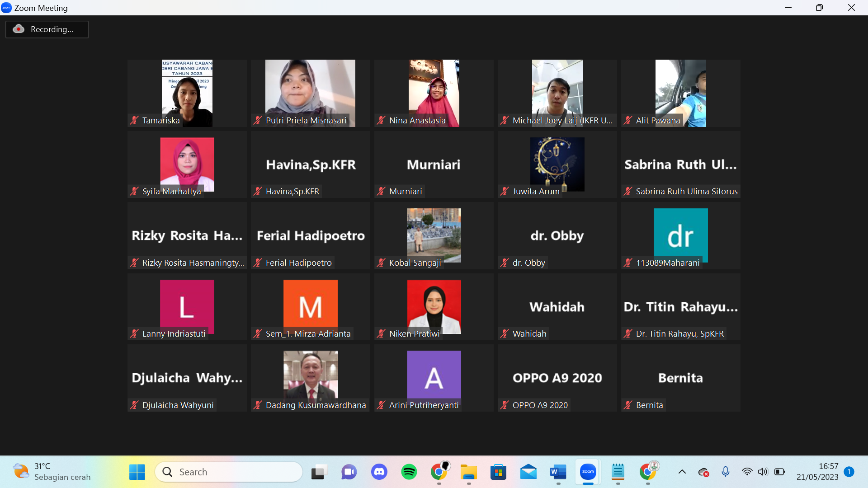Select Dadang Kusumawardhana's photo tile
868x488 pixels.
coord(311,378)
